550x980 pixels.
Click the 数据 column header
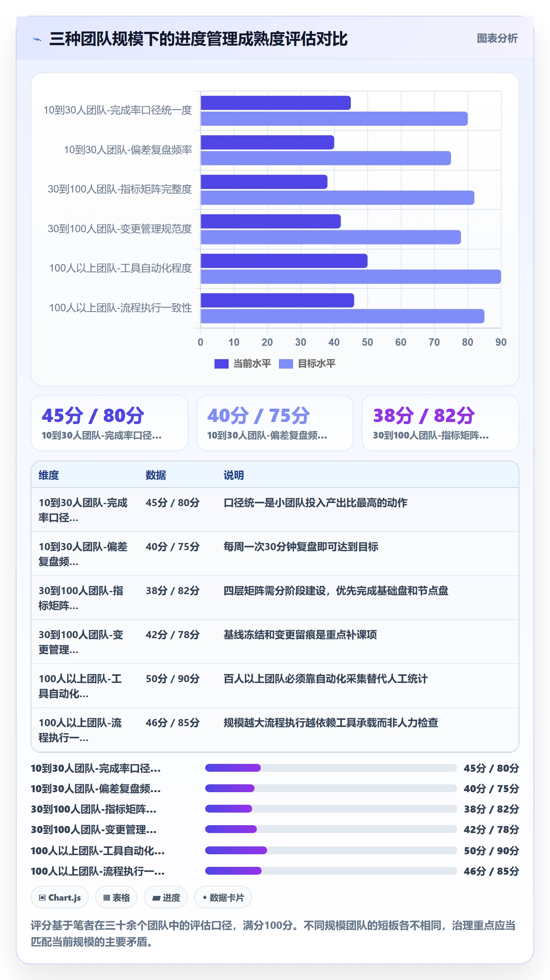[x=156, y=475]
